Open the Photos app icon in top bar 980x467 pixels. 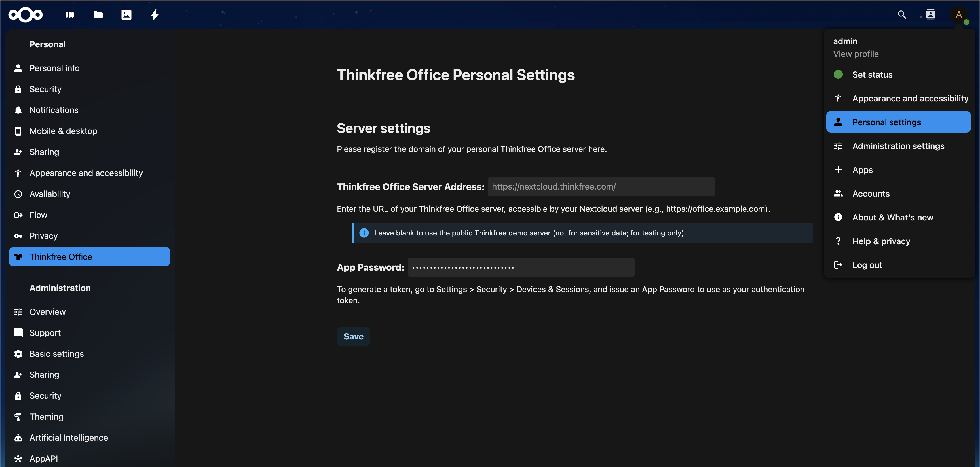[x=126, y=15]
